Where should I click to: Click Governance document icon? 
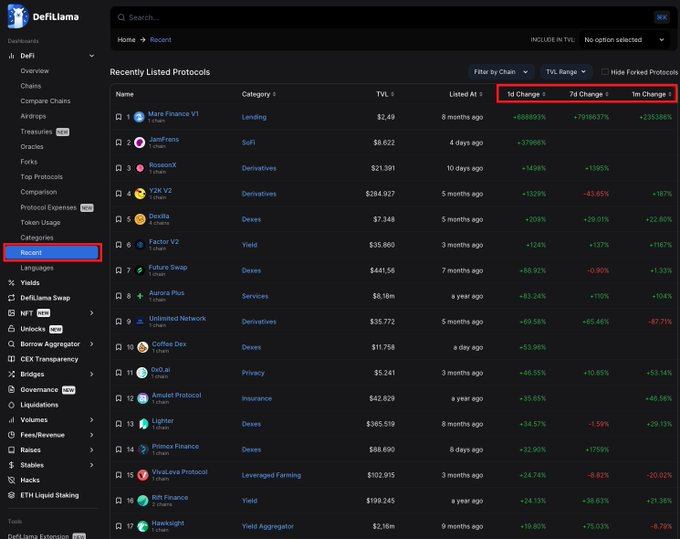pos(11,389)
